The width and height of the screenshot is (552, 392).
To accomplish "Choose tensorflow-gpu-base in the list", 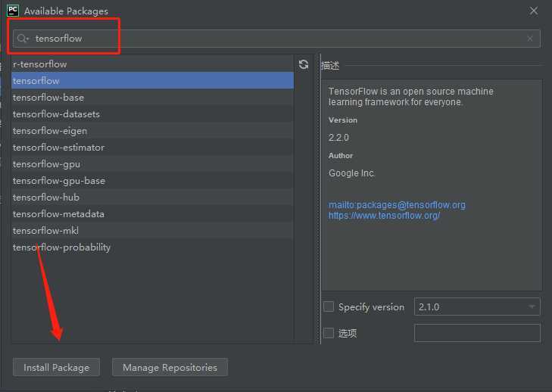I will 152,181.
